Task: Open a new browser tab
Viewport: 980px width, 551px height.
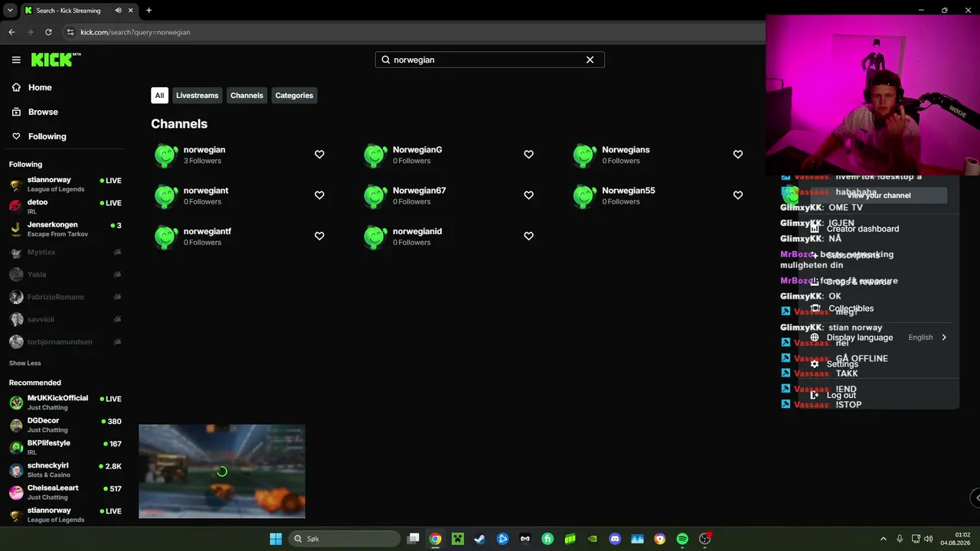Action: [x=149, y=11]
